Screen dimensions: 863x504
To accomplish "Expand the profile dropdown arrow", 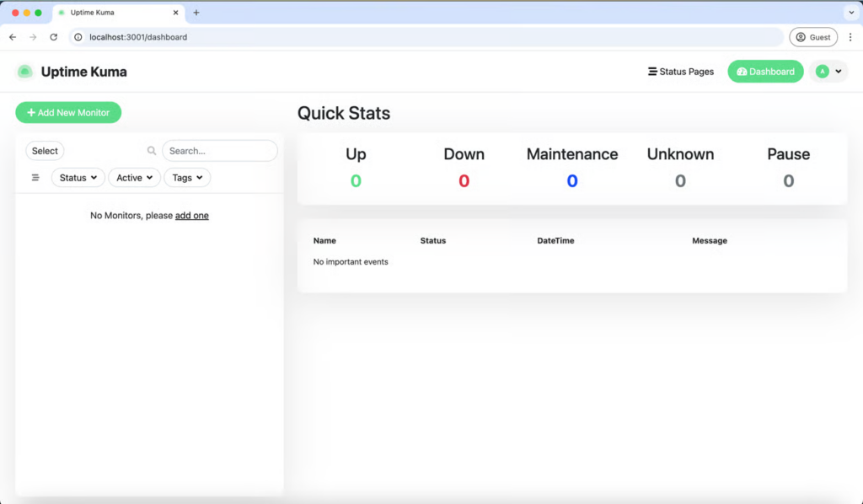I will 839,72.
